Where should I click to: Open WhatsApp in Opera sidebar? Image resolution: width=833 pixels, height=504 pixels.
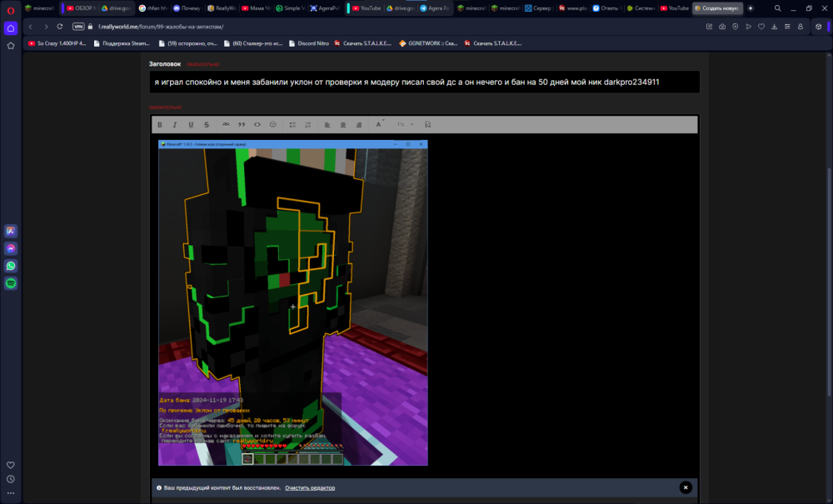coord(11,266)
